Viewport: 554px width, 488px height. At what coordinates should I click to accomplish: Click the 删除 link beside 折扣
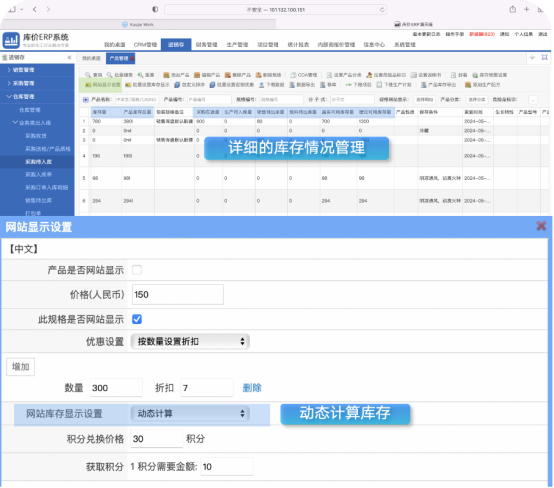click(252, 388)
